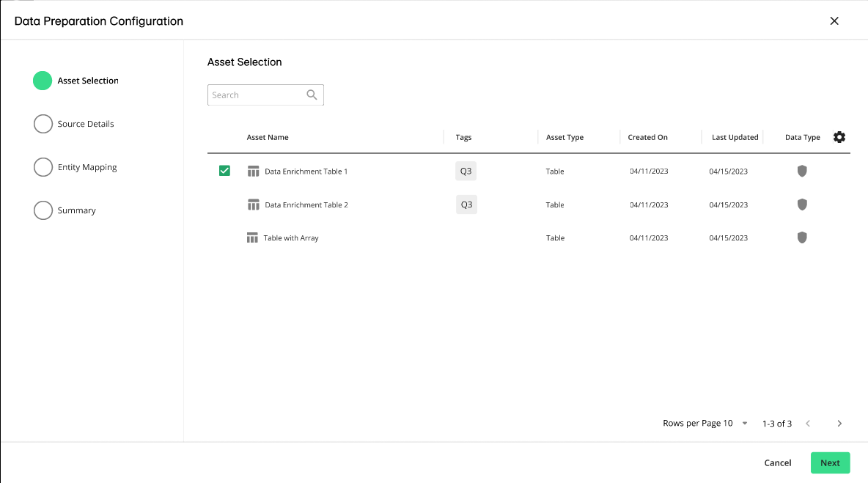Image resolution: width=868 pixels, height=483 pixels.
Task: Uncheck Data Enrichment Table 1 checkbox
Action: click(x=224, y=171)
